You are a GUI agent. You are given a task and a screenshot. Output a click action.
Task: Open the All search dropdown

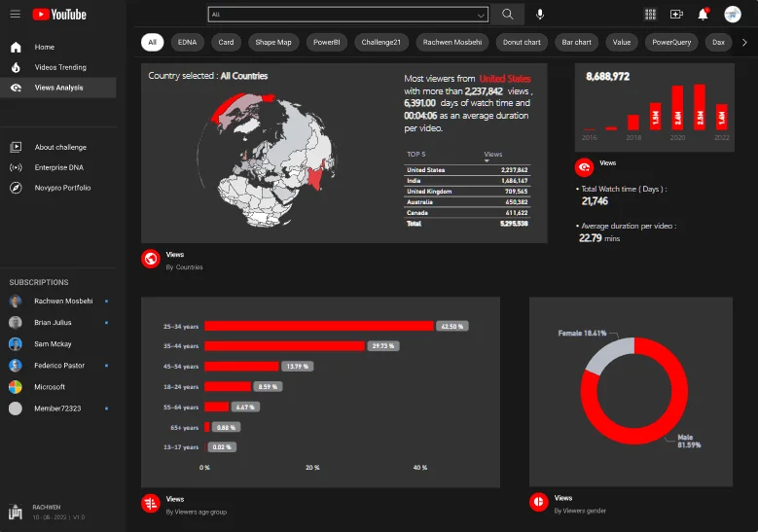348,15
